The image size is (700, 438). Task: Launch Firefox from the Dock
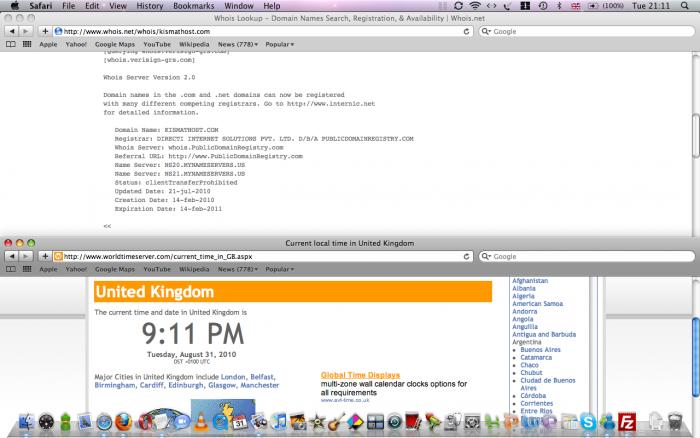point(123,421)
